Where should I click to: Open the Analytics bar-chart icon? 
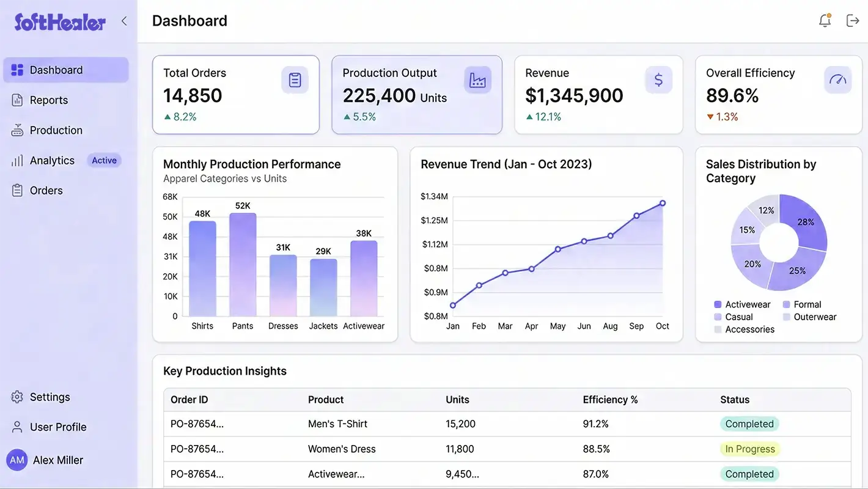tap(17, 160)
